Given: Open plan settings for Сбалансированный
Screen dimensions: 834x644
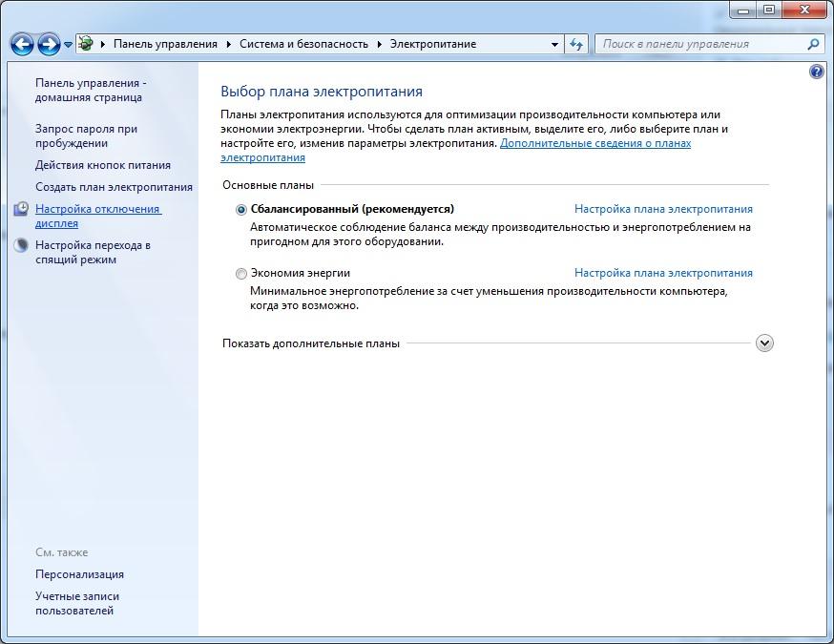Looking at the screenshot, I should coord(663,209).
